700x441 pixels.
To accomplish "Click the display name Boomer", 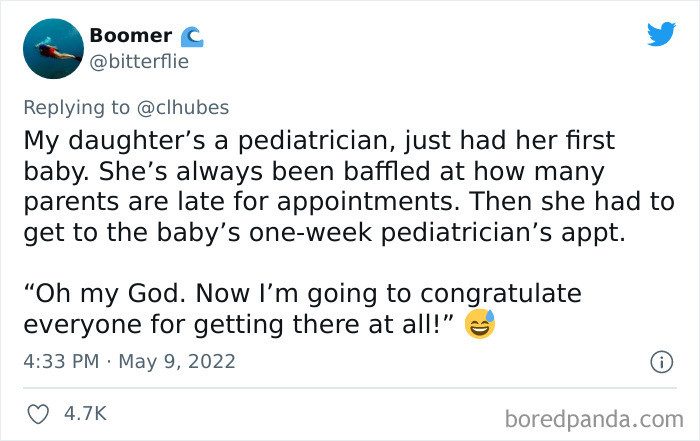I will tap(130, 35).
